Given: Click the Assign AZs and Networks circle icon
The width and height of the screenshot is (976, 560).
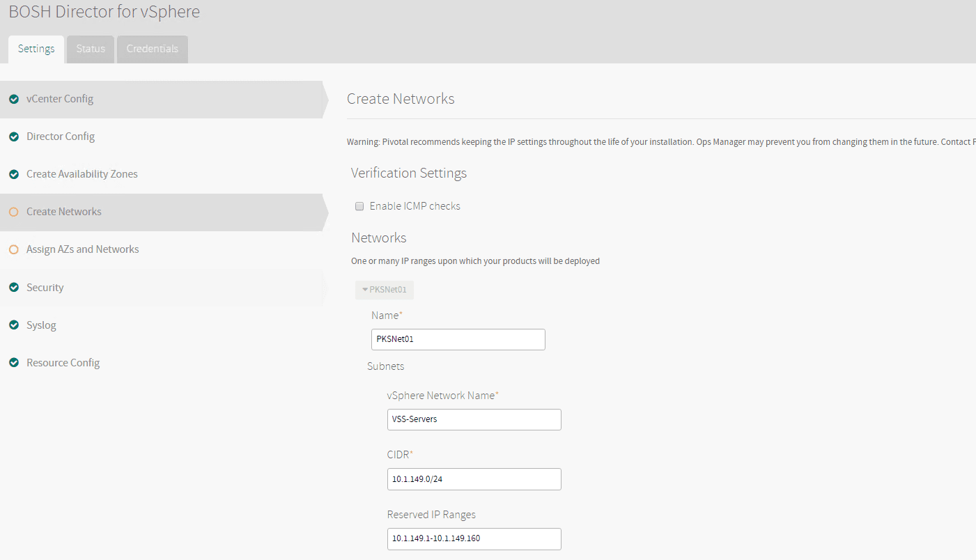Looking at the screenshot, I should click(14, 249).
